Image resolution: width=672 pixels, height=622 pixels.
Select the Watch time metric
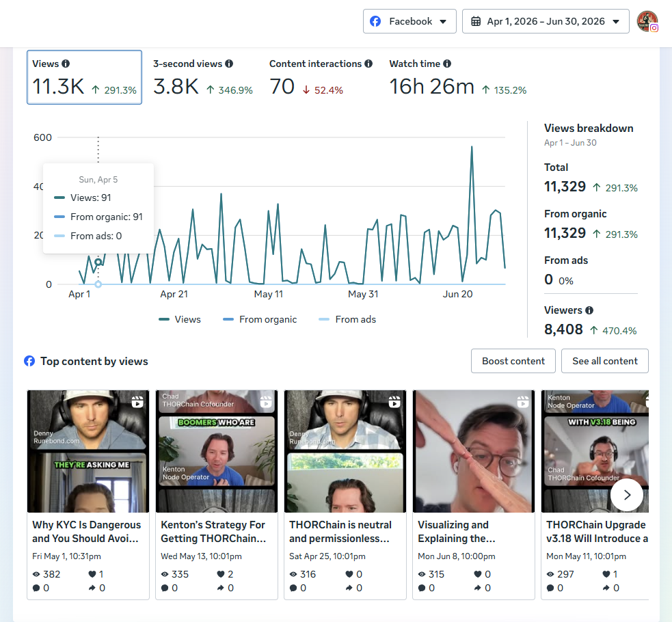(458, 77)
